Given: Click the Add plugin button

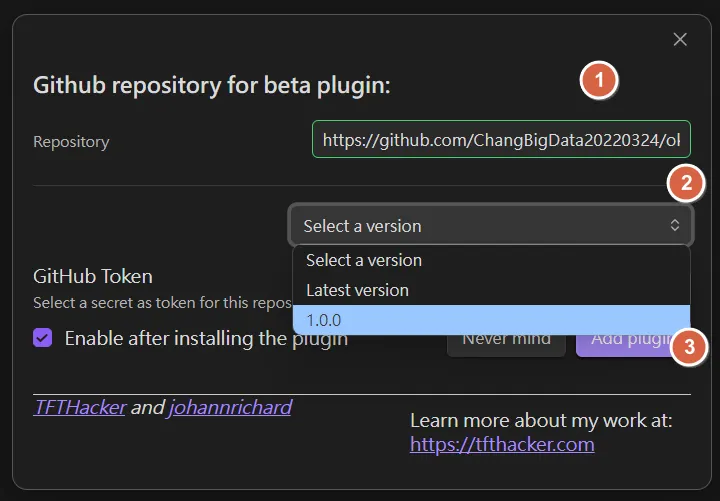Looking at the screenshot, I should coord(625,340).
